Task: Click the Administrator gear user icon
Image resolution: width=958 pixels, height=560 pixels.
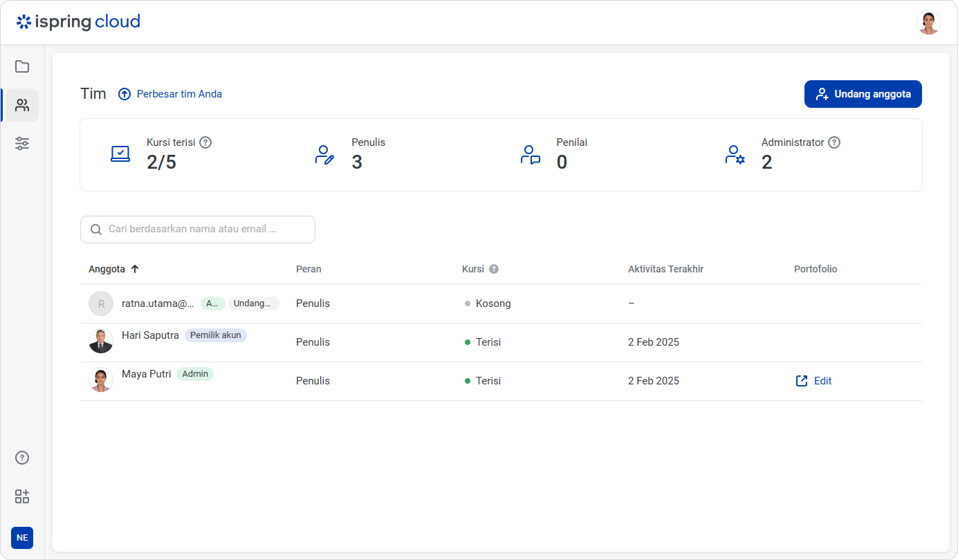Action: (735, 155)
